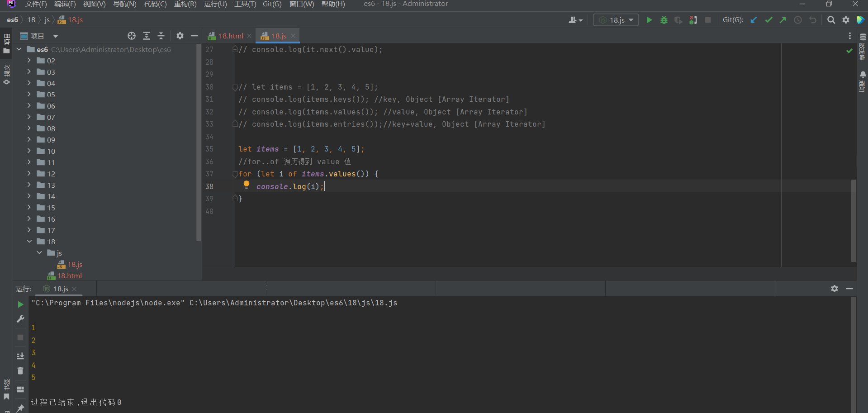Click es6 breadcrumb in navigation bar
Image resolution: width=868 pixels, height=413 pixels.
click(13, 20)
